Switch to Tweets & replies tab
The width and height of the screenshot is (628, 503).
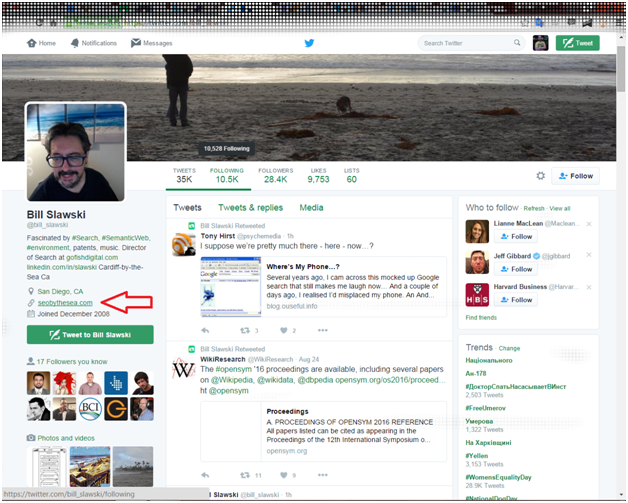click(250, 208)
